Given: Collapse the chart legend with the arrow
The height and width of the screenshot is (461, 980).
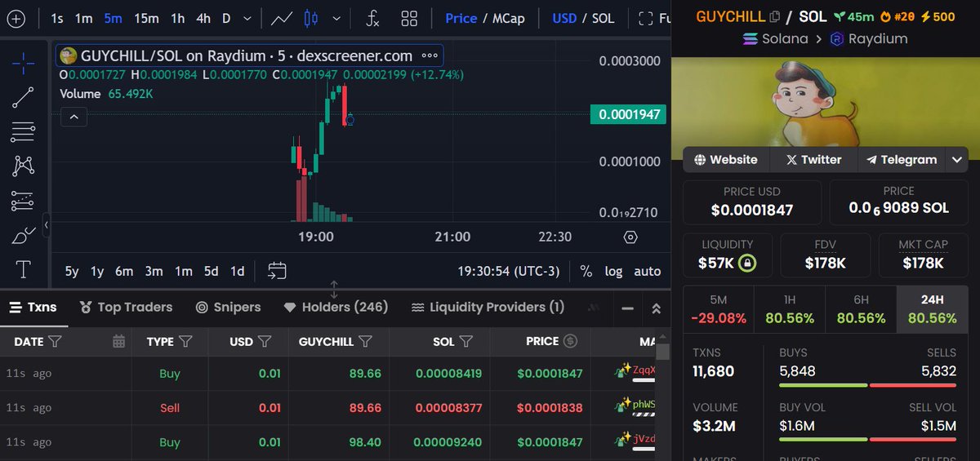Looking at the screenshot, I should 73,117.
